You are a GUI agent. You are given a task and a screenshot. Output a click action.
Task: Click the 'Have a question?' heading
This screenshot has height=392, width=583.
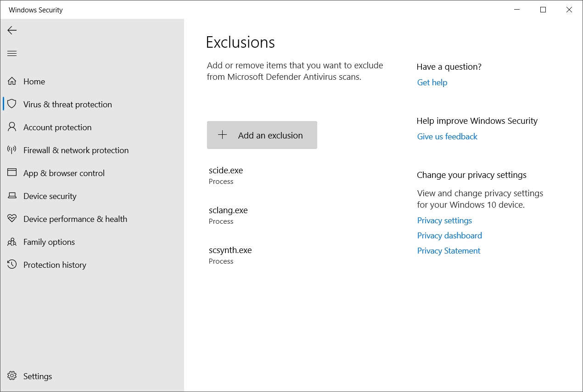tap(449, 67)
